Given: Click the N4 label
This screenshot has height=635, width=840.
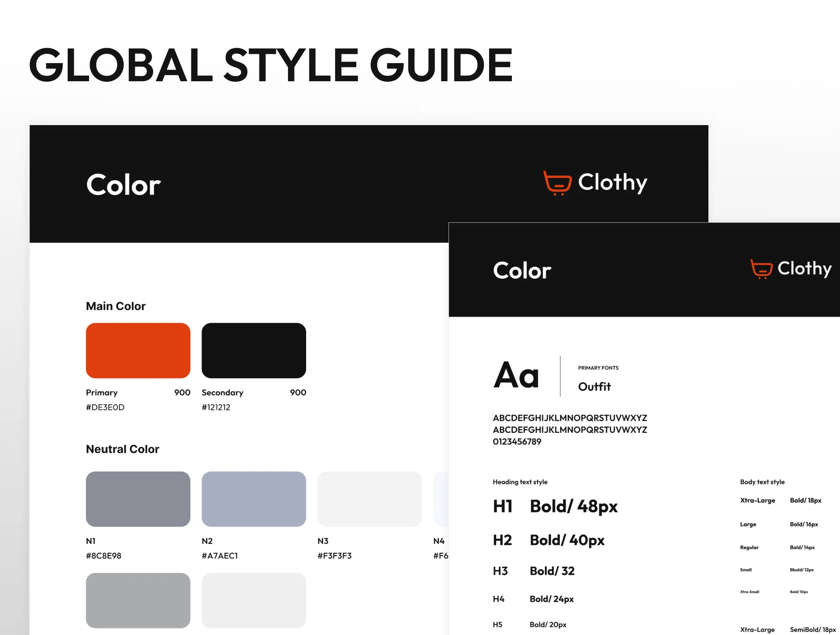Looking at the screenshot, I should click(x=439, y=541).
